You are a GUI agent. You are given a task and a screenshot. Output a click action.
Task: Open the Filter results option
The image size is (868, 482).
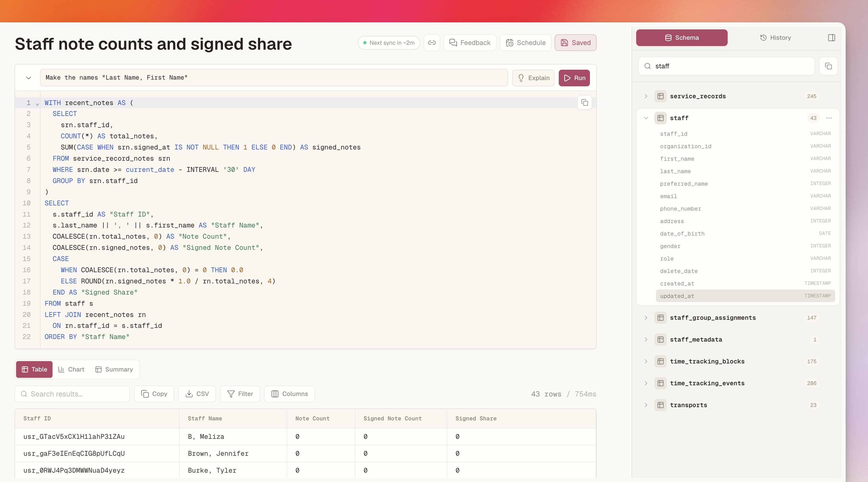click(x=240, y=394)
